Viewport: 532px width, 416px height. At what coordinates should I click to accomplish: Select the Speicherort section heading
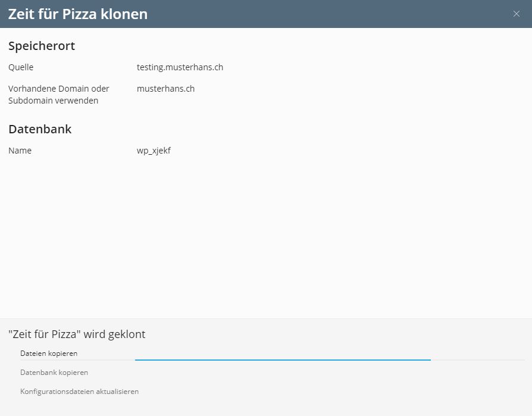tap(42, 46)
